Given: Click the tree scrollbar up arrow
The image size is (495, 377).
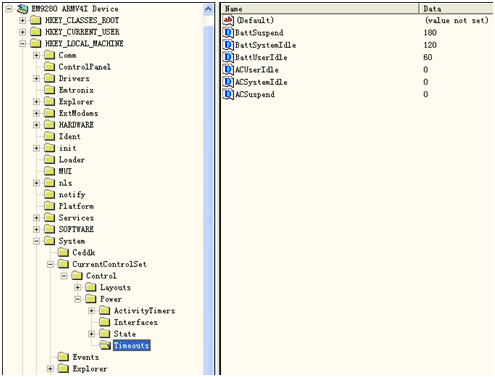Looking at the screenshot, I should tap(208, 9).
